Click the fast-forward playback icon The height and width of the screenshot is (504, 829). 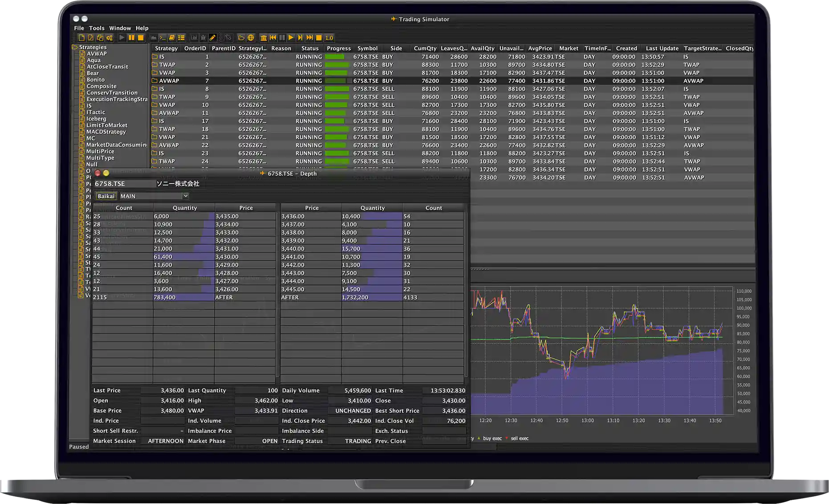309,37
